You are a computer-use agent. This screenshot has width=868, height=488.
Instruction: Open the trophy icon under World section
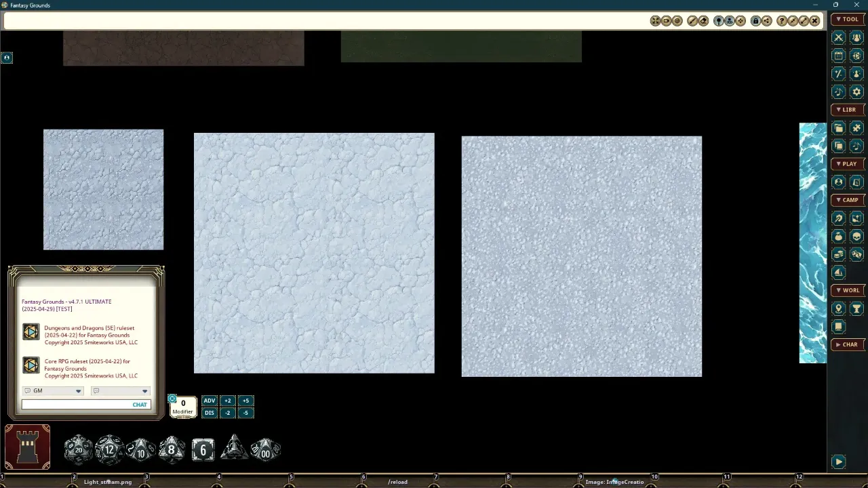(856, 309)
